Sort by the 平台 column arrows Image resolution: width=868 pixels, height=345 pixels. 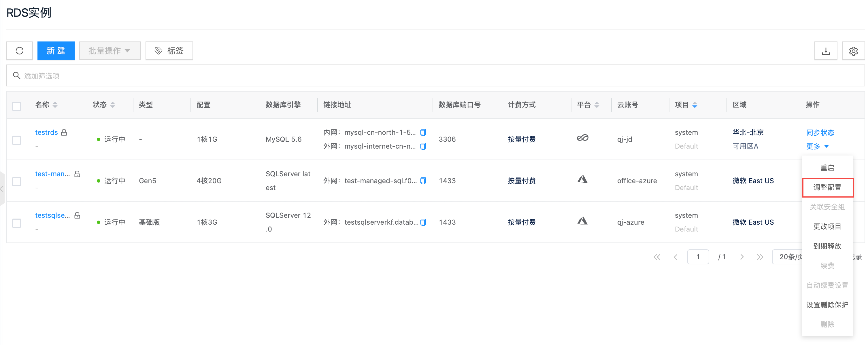pos(597,105)
